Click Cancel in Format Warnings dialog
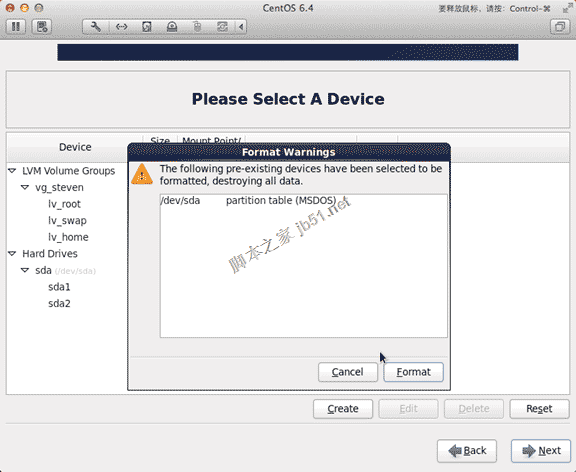576x472 pixels. point(348,372)
